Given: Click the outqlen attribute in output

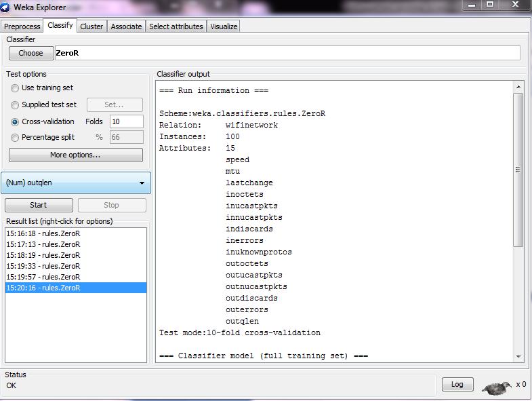Looking at the screenshot, I should 242,322.
